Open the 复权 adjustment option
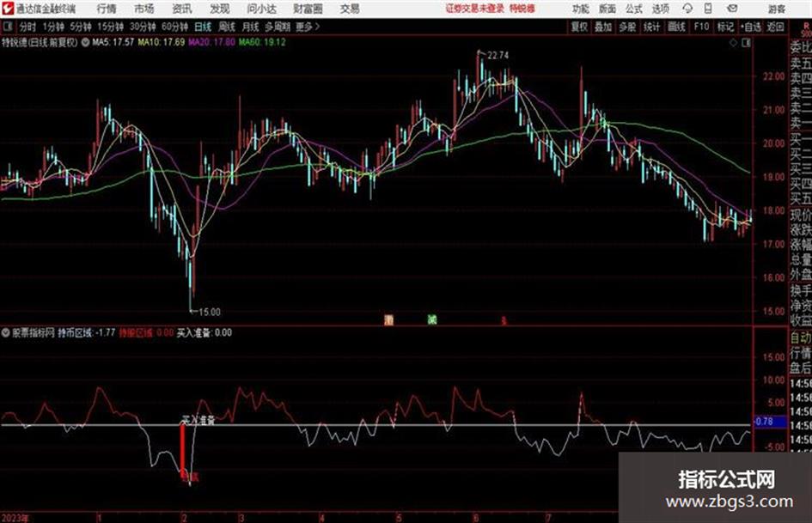 click(579, 27)
